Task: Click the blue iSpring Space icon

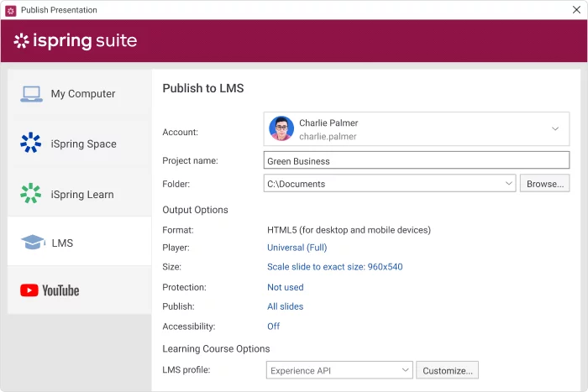Action: click(x=31, y=143)
